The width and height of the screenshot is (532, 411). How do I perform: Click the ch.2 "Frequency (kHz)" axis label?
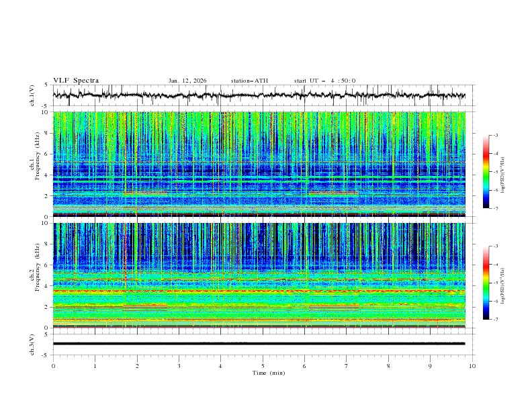click(x=38, y=267)
